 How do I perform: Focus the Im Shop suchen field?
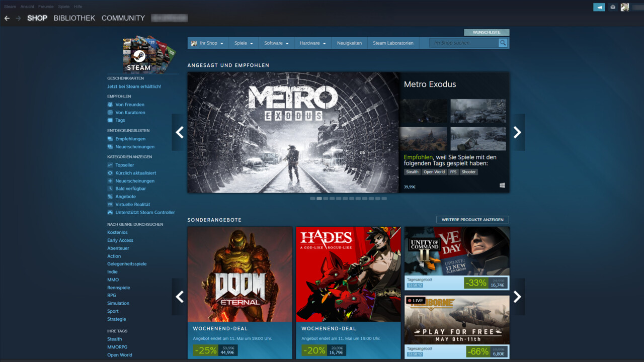[463, 43]
